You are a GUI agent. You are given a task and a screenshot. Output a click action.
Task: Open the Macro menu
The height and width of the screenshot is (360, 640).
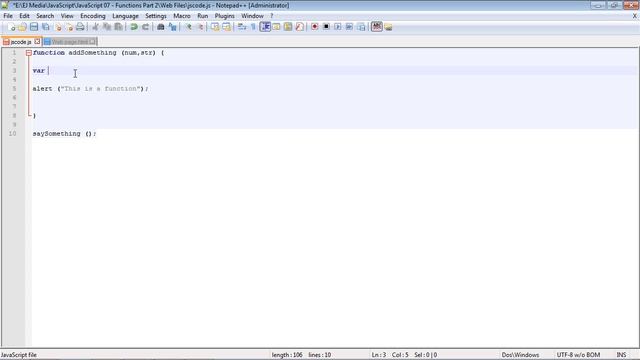point(182,16)
